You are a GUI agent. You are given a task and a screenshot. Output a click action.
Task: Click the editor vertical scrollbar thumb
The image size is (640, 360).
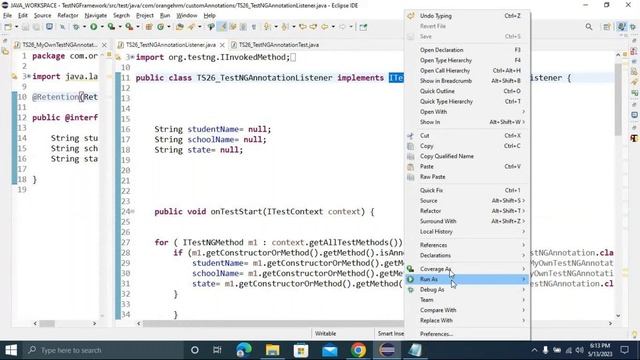pyautogui.click(x=618, y=99)
